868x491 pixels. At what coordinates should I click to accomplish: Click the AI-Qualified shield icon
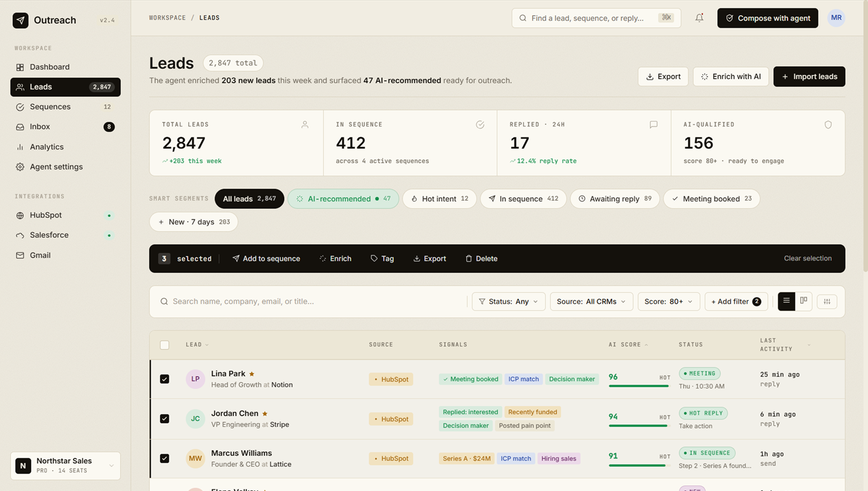828,125
